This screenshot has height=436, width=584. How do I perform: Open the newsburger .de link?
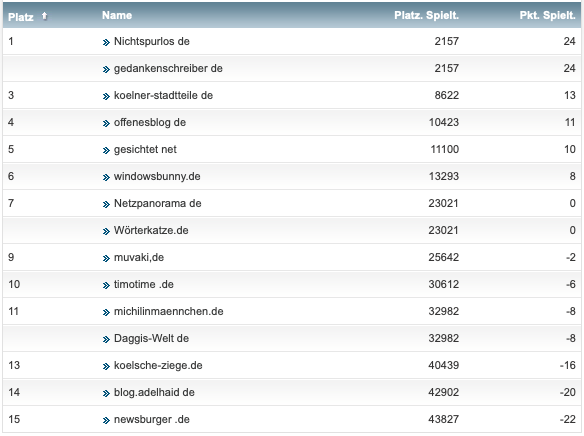pos(152,419)
